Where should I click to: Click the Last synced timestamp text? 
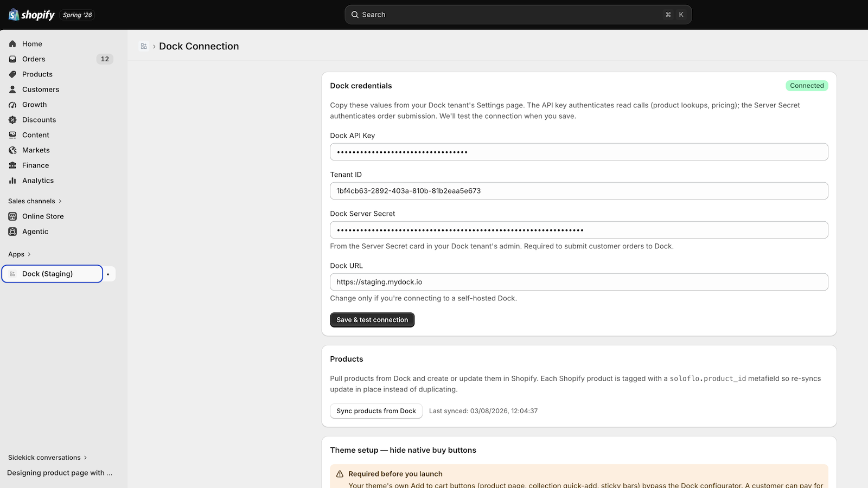pyautogui.click(x=483, y=411)
